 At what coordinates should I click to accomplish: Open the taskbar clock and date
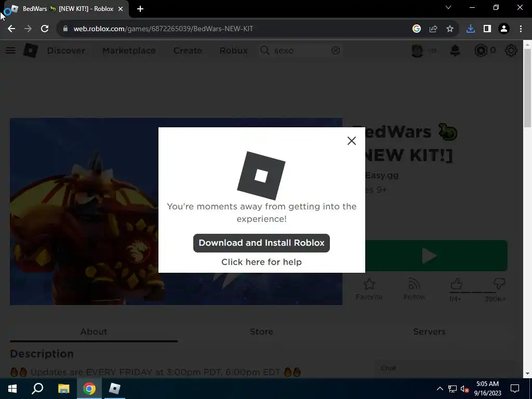(x=487, y=389)
